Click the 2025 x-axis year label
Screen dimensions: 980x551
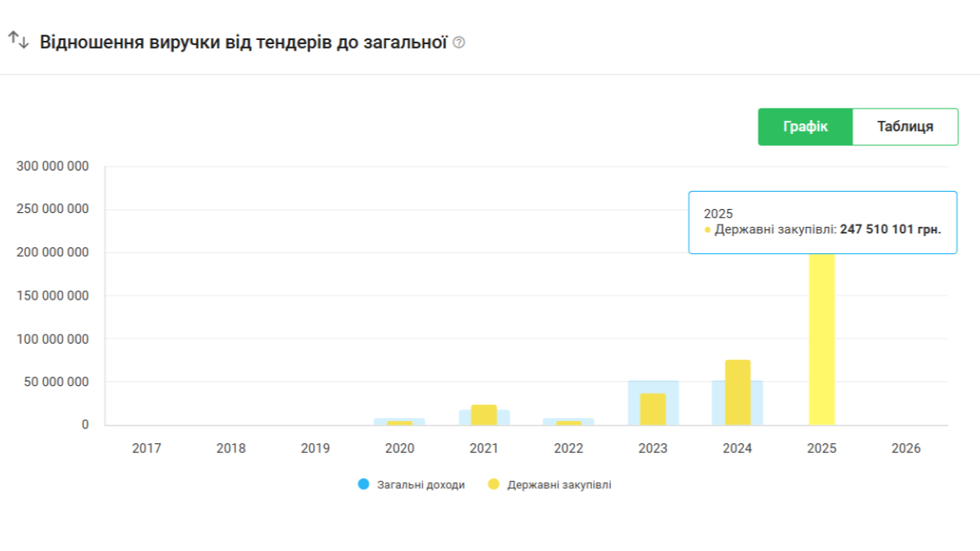click(x=822, y=449)
